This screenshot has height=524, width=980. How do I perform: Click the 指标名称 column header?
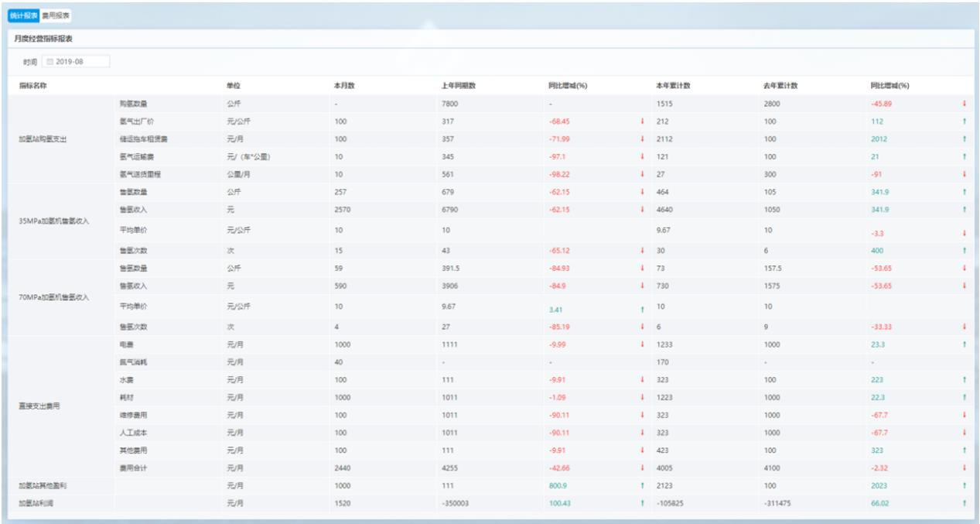[x=35, y=85]
